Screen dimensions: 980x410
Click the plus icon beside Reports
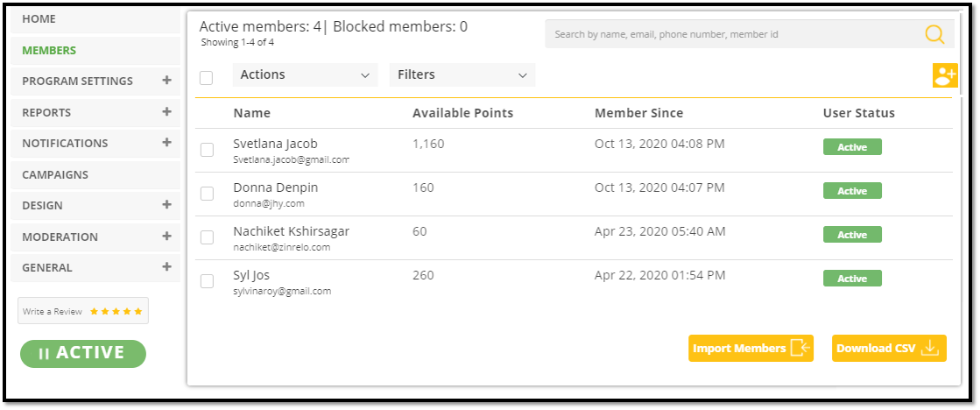click(x=166, y=112)
